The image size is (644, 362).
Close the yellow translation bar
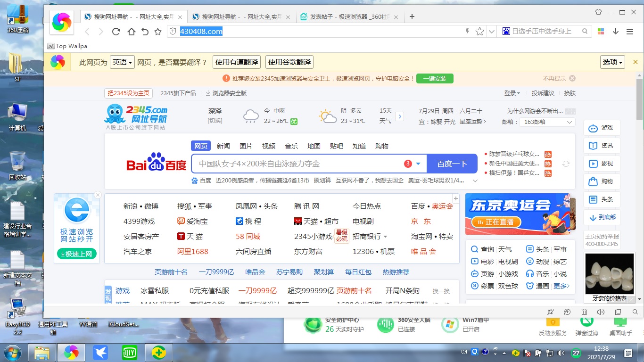tap(635, 62)
